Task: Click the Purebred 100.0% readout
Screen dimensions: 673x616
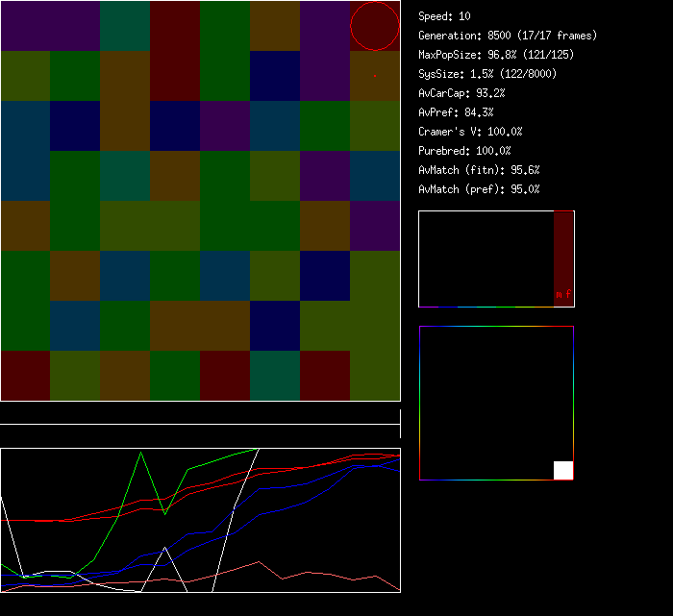Action: click(464, 151)
